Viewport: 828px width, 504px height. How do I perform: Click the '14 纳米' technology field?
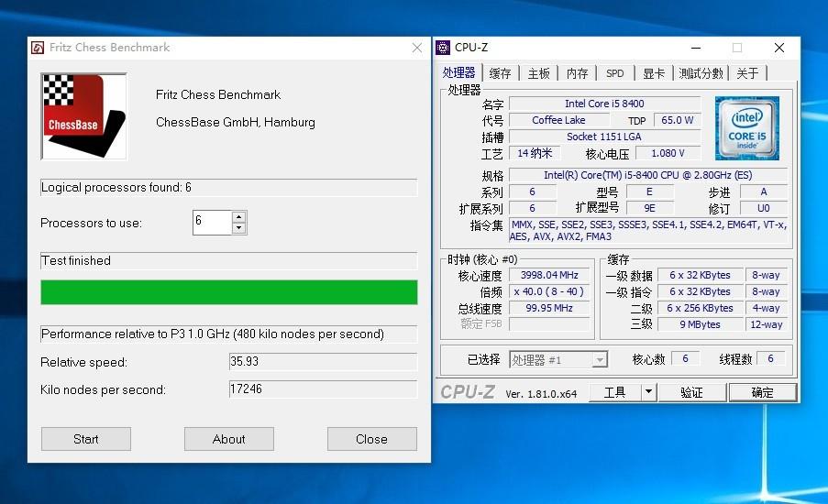[x=535, y=153]
